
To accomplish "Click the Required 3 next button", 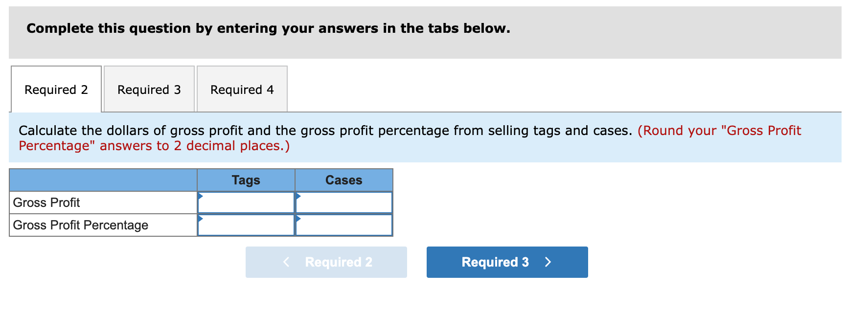I will click(x=506, y=262).
